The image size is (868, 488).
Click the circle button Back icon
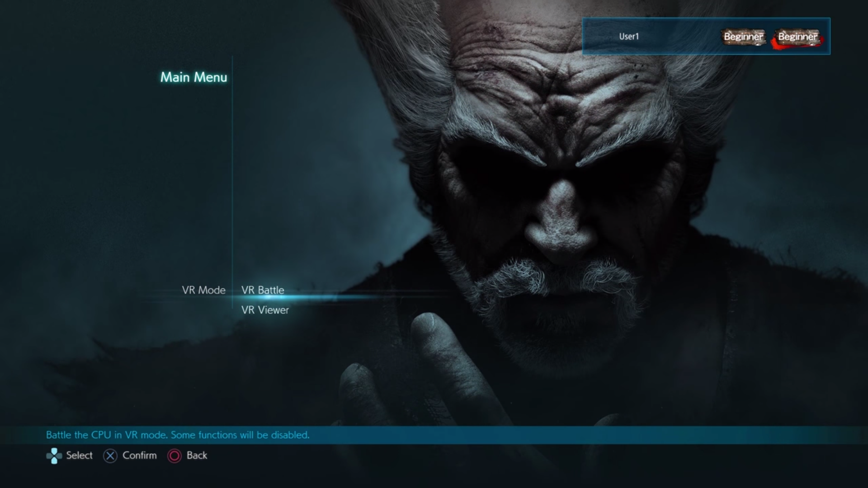(175, 456)
